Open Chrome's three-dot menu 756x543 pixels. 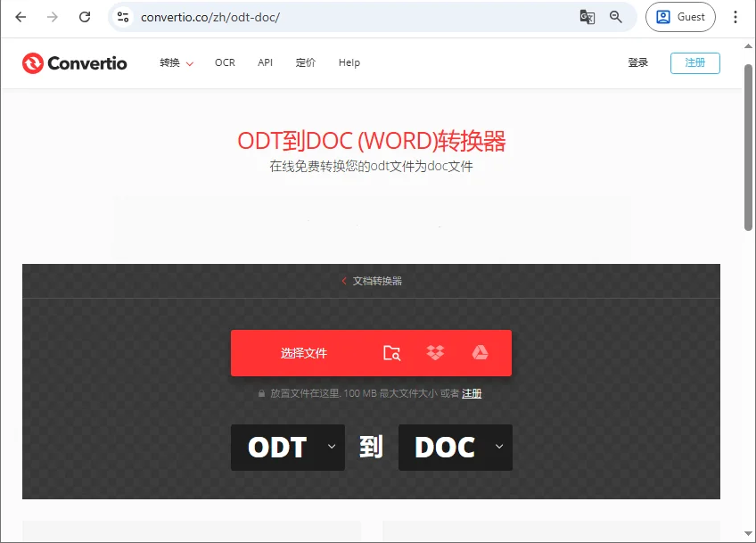(x=735, y=17)
